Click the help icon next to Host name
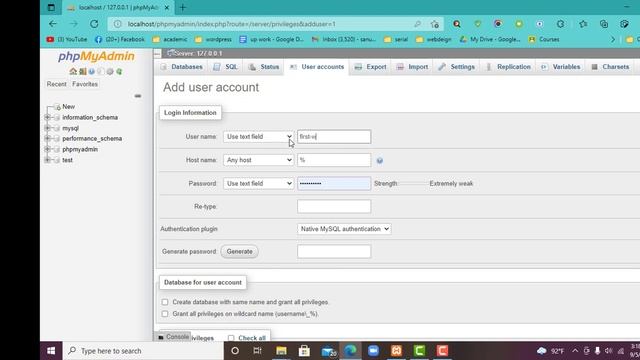Viewport: 640px width, 360px height. [x=380, y=161]
